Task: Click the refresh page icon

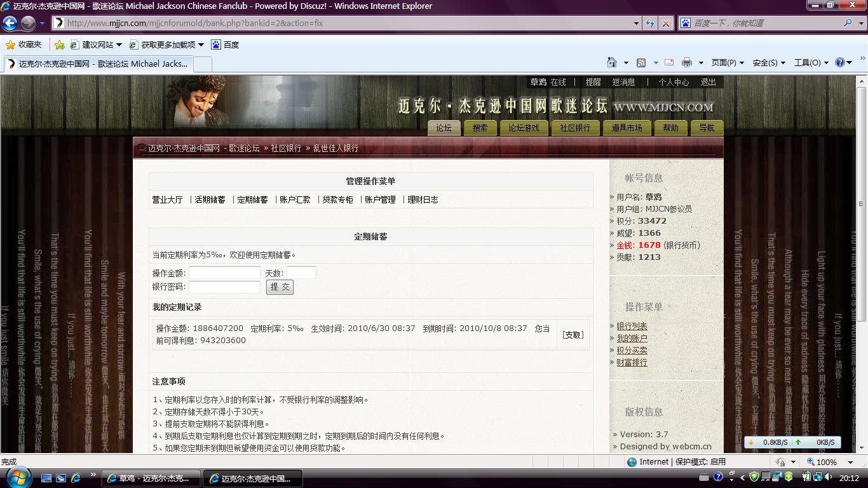Action: pyautogui.click(x=649, y=24)
